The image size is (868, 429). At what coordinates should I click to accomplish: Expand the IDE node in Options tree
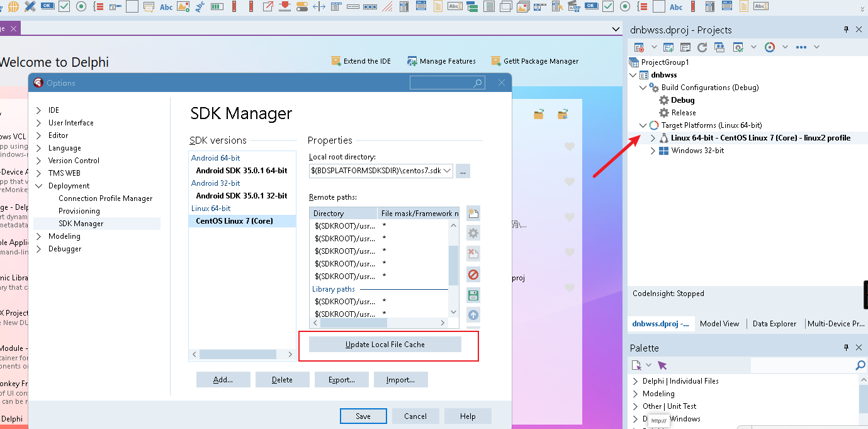[x=39, y=110]
